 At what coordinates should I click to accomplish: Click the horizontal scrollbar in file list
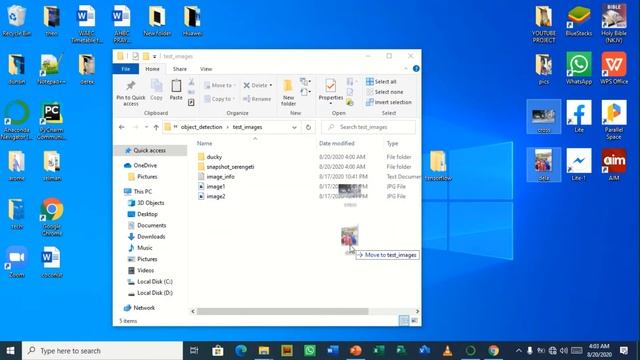coord(282,311)
